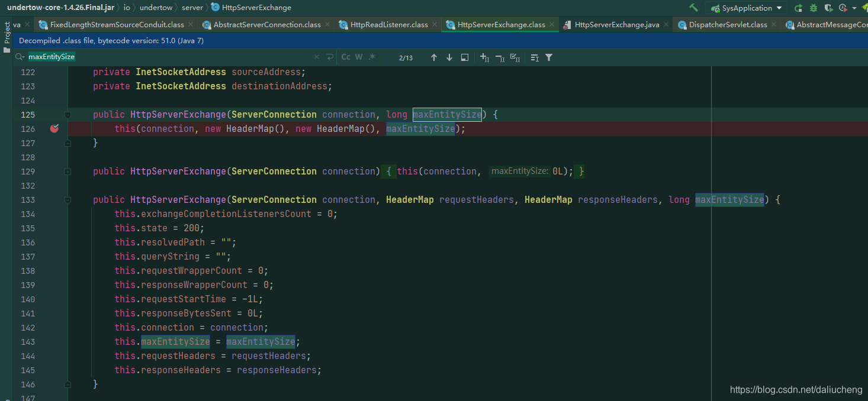Screen dimensions: 868x401
Task: Collapse the constructor at line 125
Action: [x=67, y=115]
